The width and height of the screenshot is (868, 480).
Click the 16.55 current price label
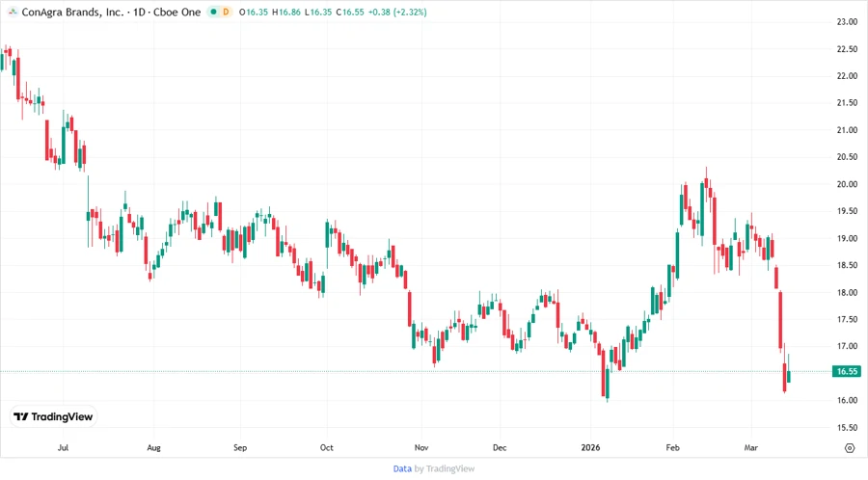(847, 372)
